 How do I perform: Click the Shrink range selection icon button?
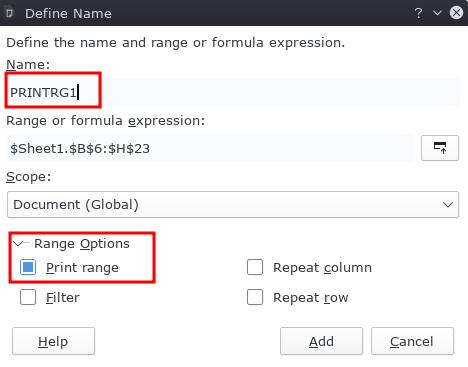tap(440, 148)
